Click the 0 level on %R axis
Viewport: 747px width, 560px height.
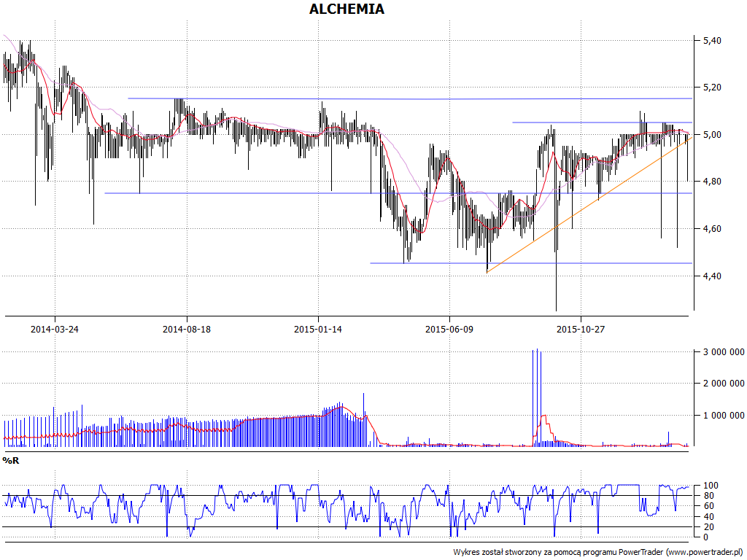pyautogui.click(x=705, y=537)
